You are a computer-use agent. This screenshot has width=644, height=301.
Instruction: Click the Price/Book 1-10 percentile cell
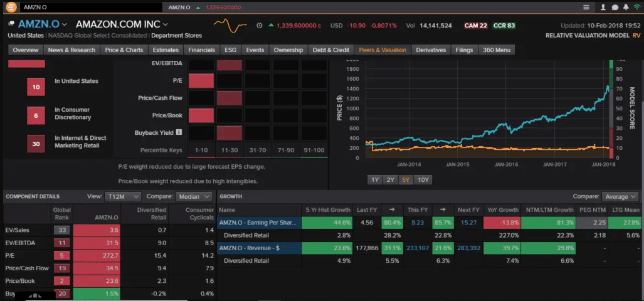pyautogui.click(x=201, y=115)
